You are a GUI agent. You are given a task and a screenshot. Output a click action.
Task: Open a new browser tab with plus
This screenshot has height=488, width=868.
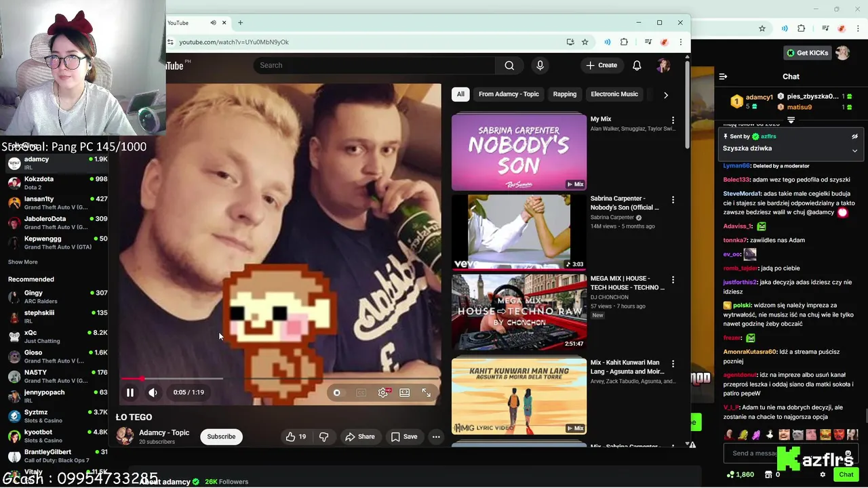point(240,22)
